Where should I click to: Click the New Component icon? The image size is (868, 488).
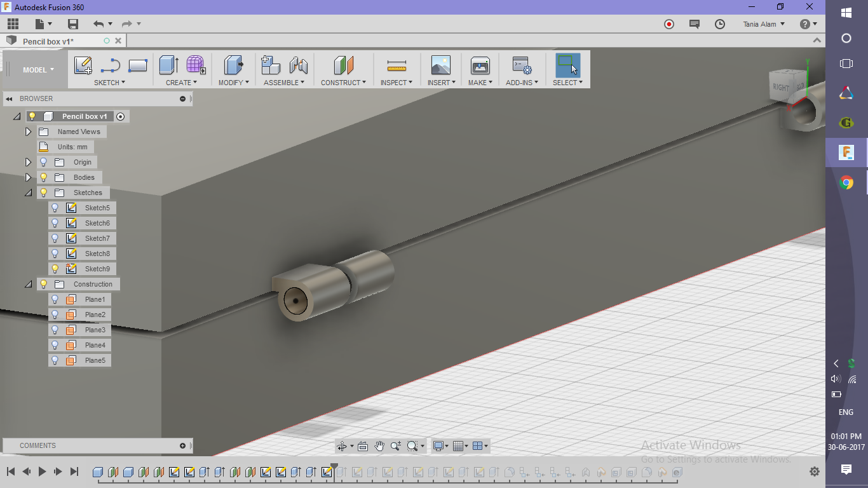271,65
